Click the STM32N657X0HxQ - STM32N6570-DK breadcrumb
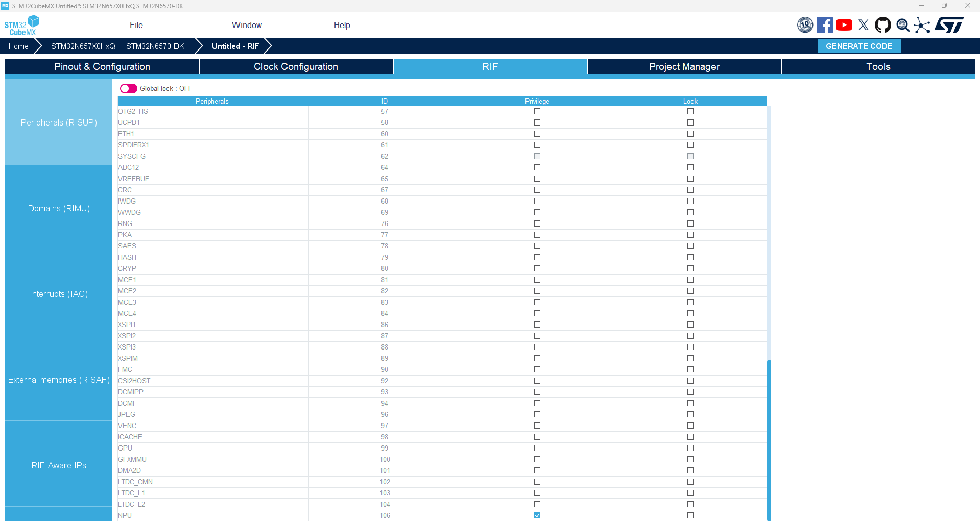 [117, 46]
